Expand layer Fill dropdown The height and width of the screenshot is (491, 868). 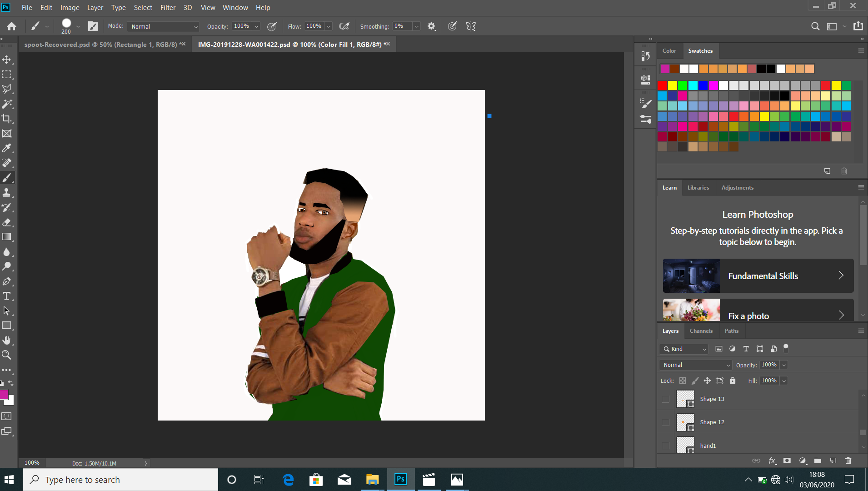click(x=784, y=381)
